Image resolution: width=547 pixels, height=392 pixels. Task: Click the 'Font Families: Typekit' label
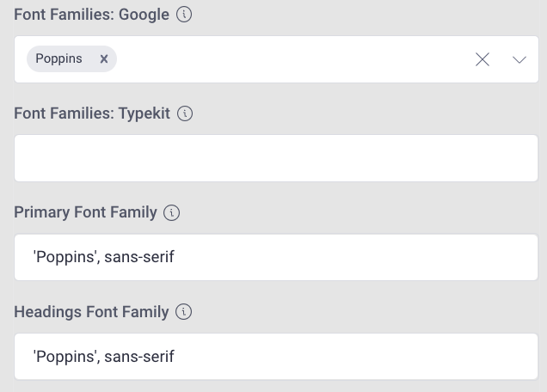coord(92,113)
